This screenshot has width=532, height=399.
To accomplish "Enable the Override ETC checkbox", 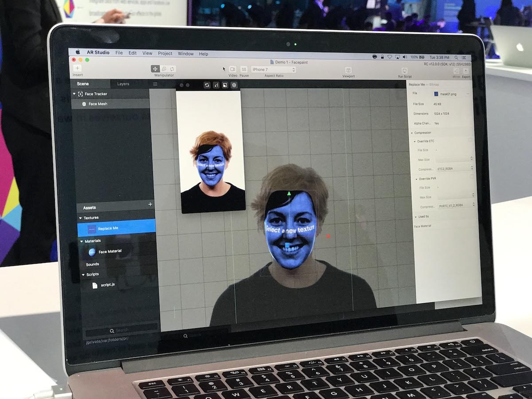I will (470, 141).
